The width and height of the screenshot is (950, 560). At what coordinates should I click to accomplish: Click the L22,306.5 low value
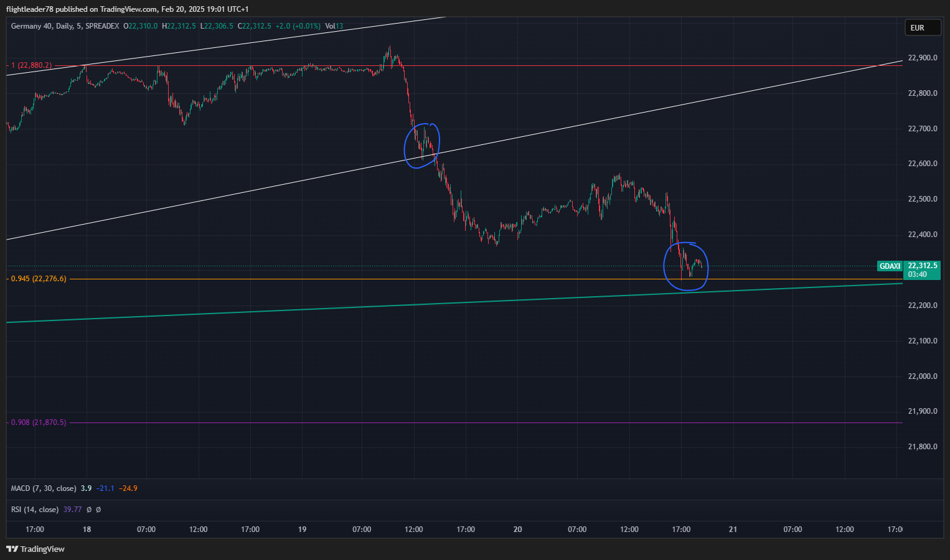(x=217, y=26)
